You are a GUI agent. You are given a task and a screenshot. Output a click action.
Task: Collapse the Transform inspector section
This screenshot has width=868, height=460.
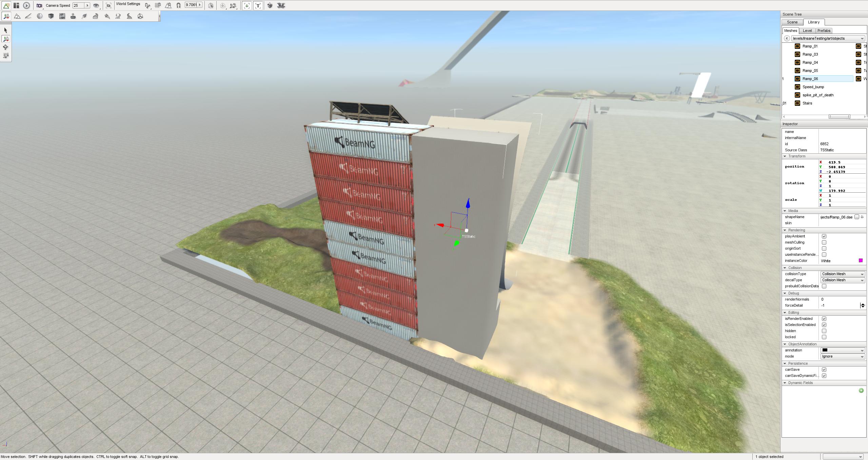pyautogui.click(x=785, y=156)
